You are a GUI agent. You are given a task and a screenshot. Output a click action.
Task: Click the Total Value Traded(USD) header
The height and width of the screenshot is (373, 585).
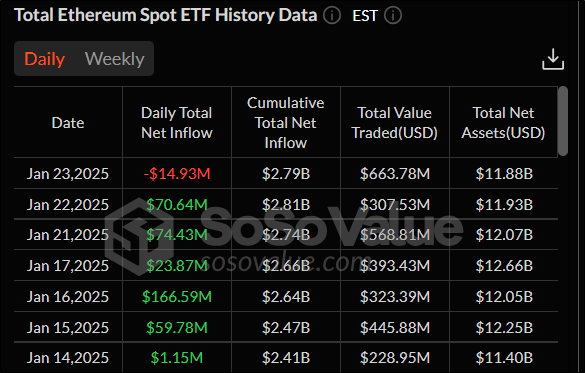click(395, 123)
